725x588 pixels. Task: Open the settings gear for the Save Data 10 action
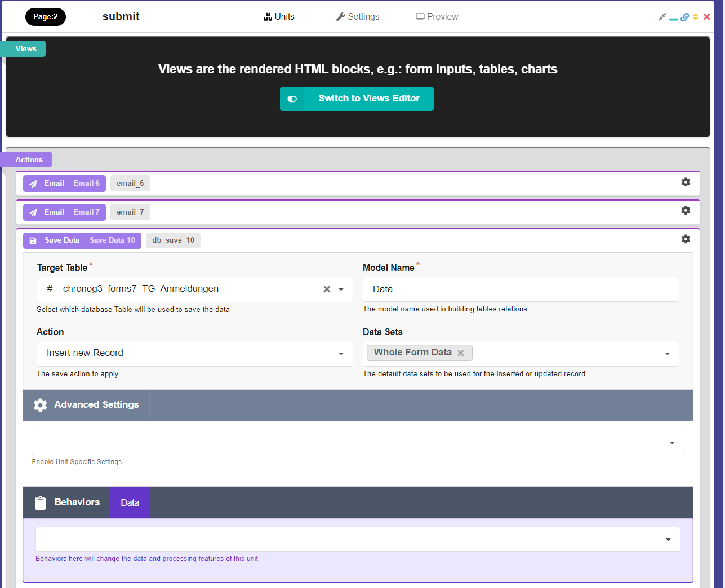686,239
